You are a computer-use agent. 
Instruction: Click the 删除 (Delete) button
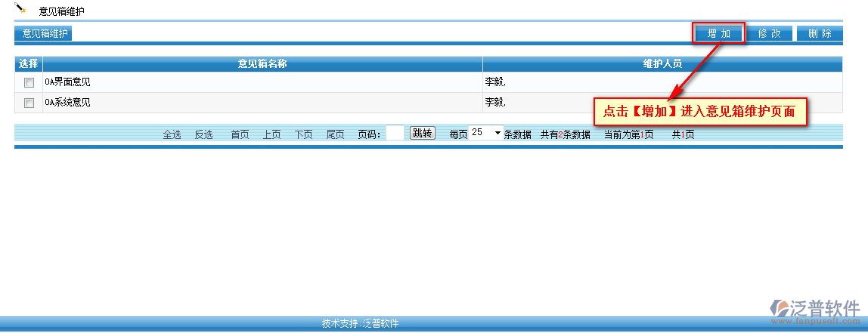[x=820, y=33]
